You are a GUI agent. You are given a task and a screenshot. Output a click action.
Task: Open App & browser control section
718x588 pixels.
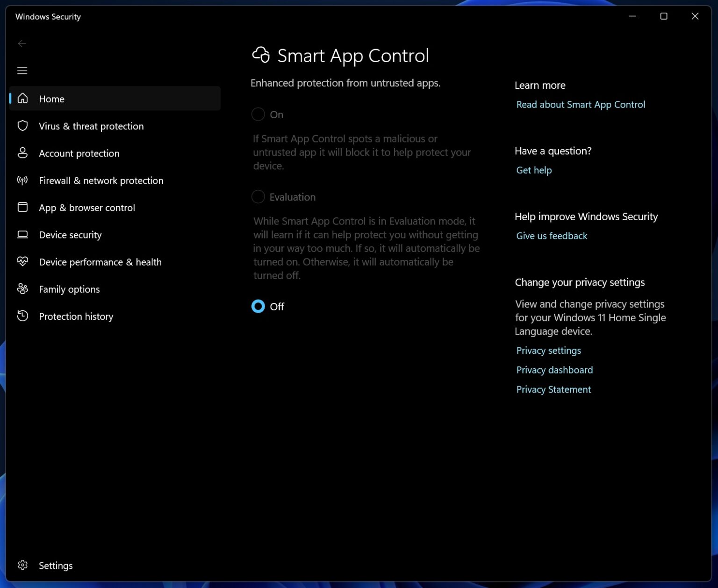[x=87, y=208]
